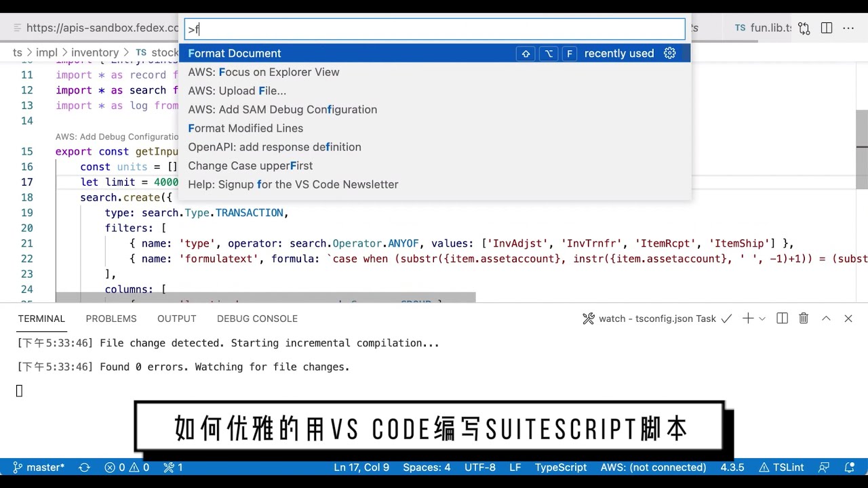This screenshot has height=488, width=868.
Task: Choose AWS: Add SAM Debug Configuration
Action: click(434, 110)
